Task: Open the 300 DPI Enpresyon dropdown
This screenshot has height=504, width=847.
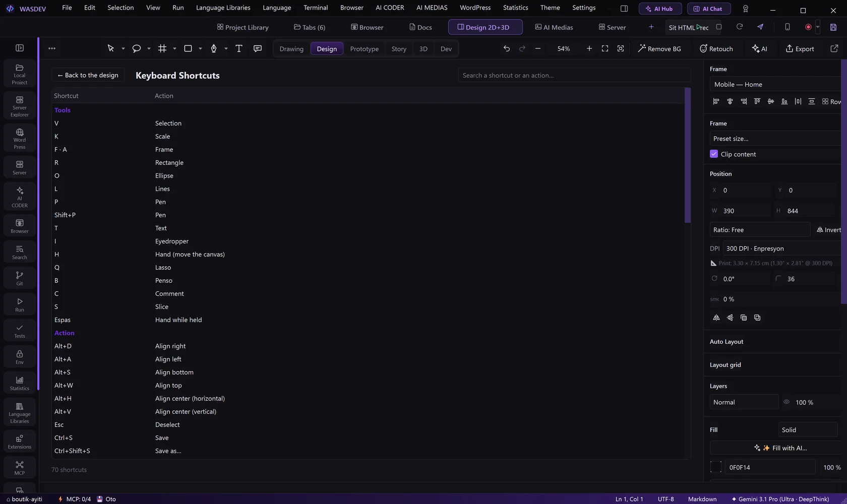Action: 783,248
